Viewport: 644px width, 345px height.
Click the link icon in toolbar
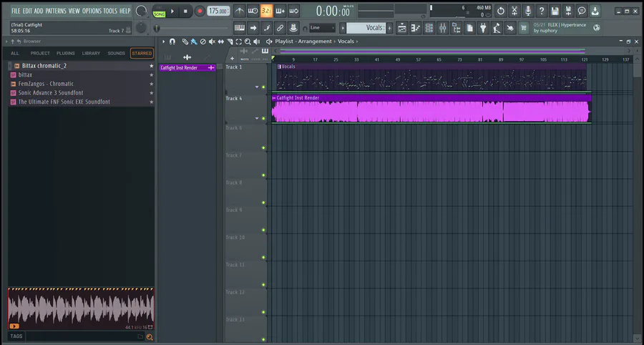pyautogui.click(x=280, y=28)
